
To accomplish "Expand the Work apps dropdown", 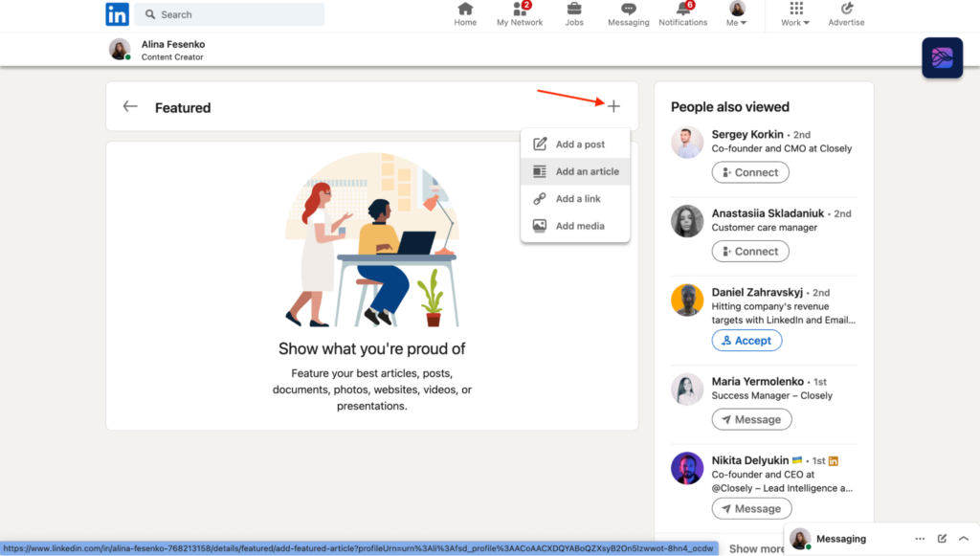I will click(795, 13).
